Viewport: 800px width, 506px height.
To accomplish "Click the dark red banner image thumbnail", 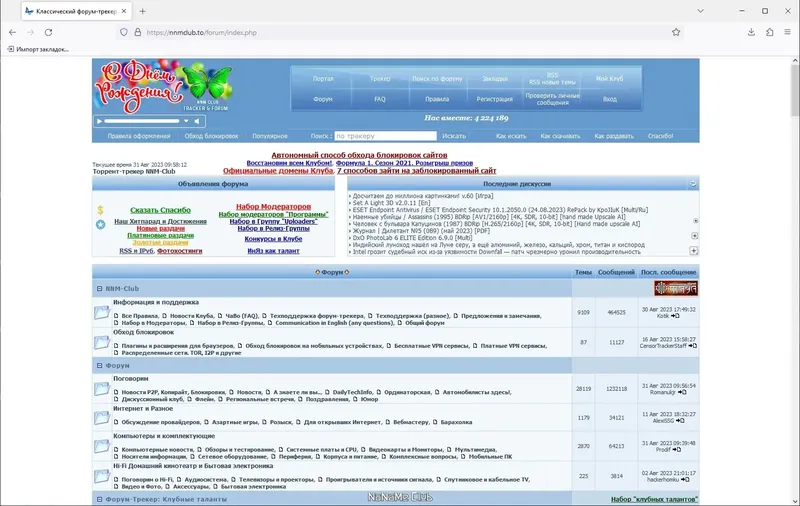I will click(676, 289).
